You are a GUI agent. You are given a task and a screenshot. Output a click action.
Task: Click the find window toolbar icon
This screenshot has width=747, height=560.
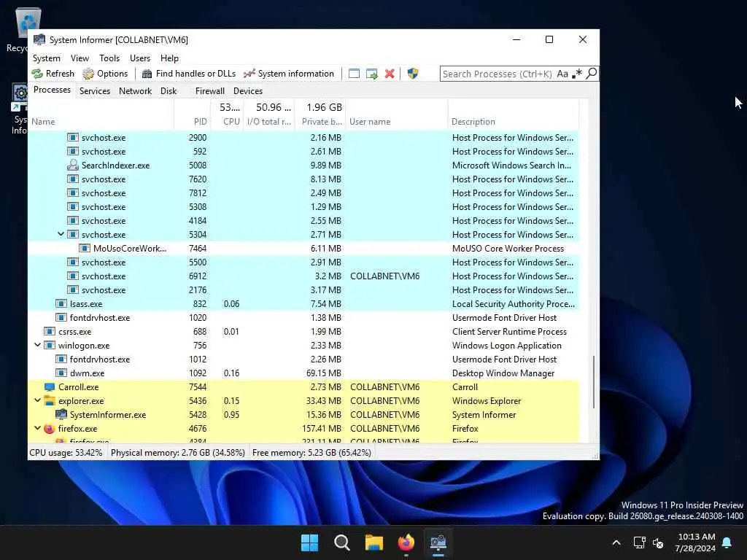(x=354, y=74)
